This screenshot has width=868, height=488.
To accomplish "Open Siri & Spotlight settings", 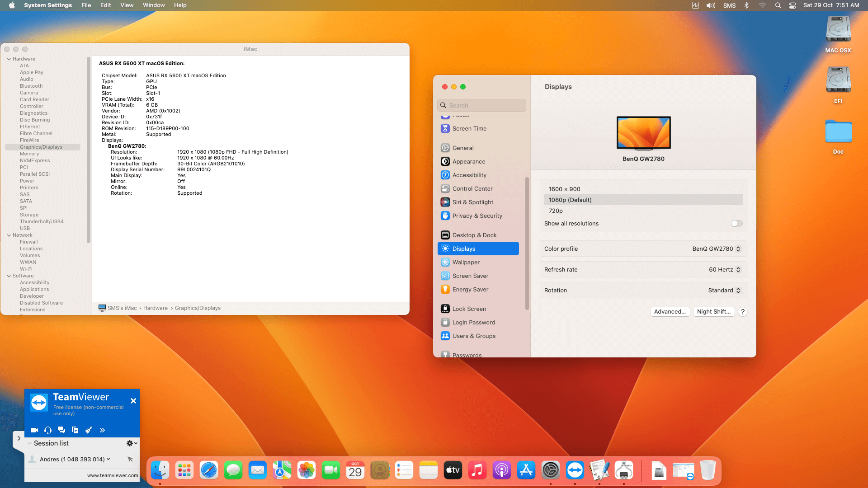I will pyautogui.click(x=478, y=202).
